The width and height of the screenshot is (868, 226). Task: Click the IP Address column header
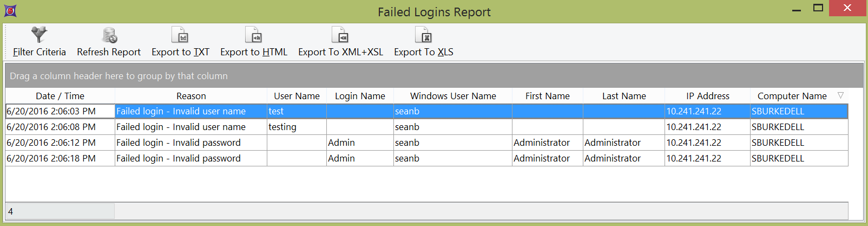[707, 96]
